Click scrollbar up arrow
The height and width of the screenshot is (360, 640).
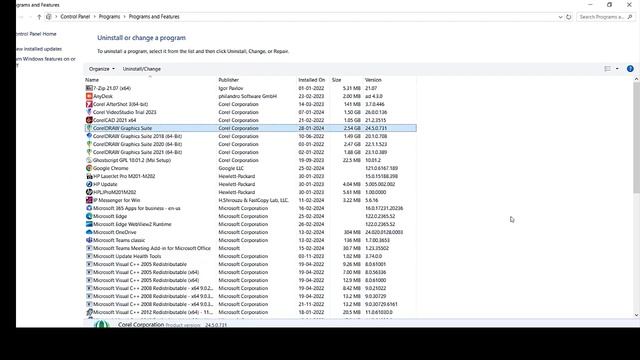[x=636, y=80]
